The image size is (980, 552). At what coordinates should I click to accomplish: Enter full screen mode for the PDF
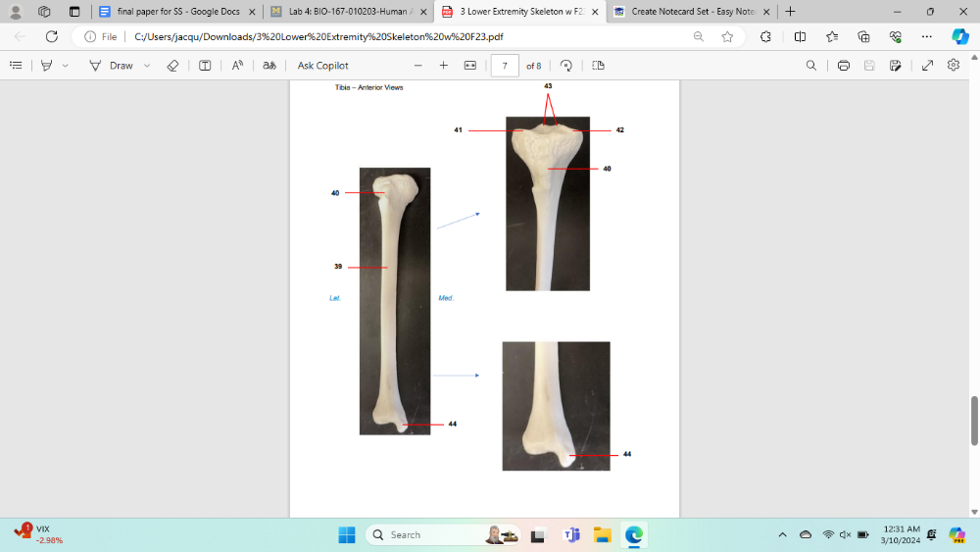(x=927, y=66)
